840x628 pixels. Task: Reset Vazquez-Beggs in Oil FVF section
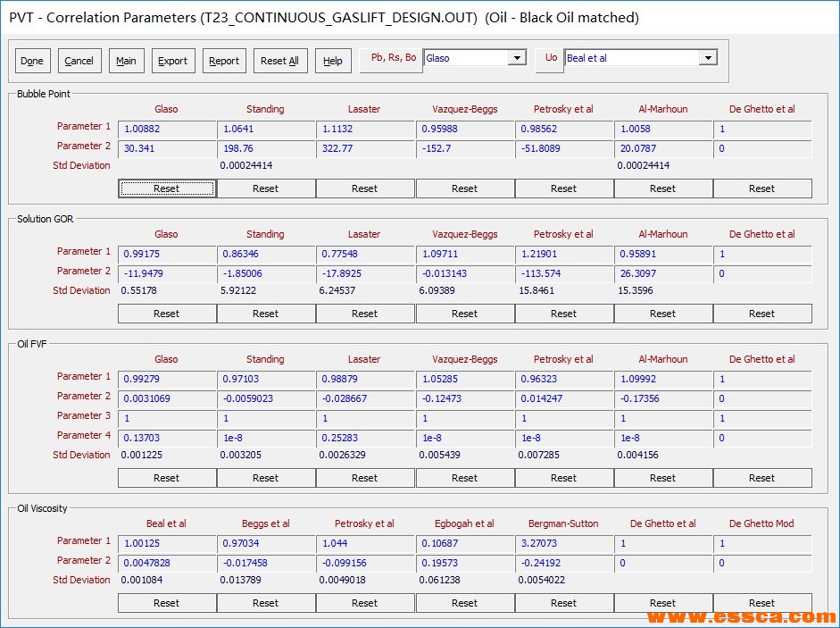coord(464,478)
